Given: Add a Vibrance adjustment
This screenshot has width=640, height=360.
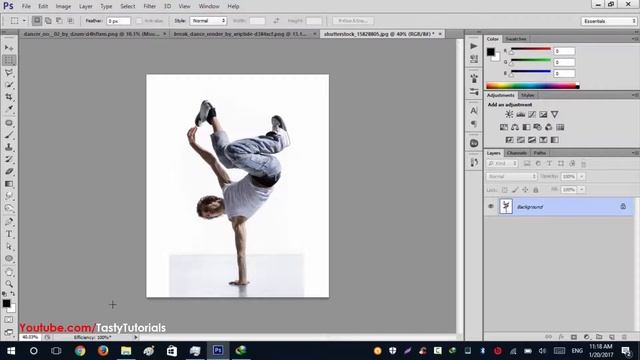Looking at the screenshot, I should coord(554,114).
